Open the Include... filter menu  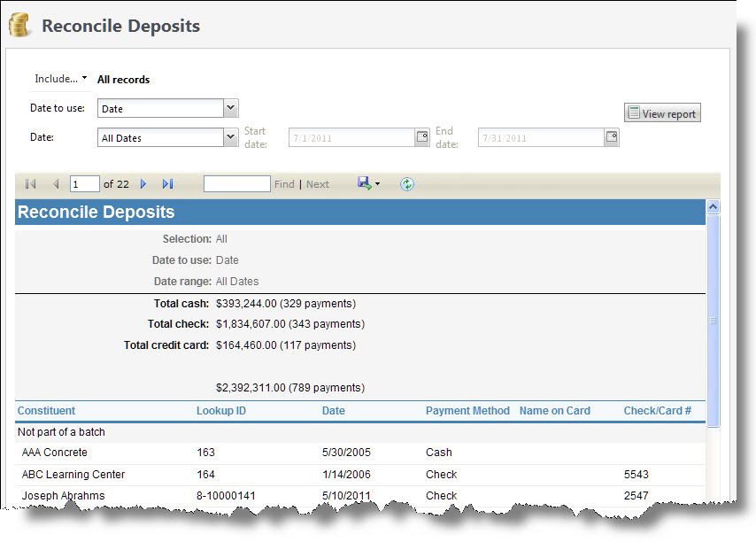tap(60, 79)
